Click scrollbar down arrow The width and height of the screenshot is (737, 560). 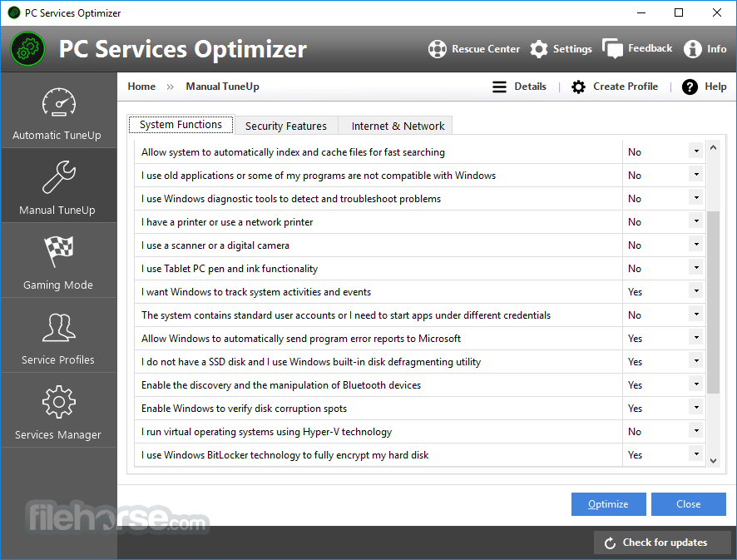click(713, 461)
